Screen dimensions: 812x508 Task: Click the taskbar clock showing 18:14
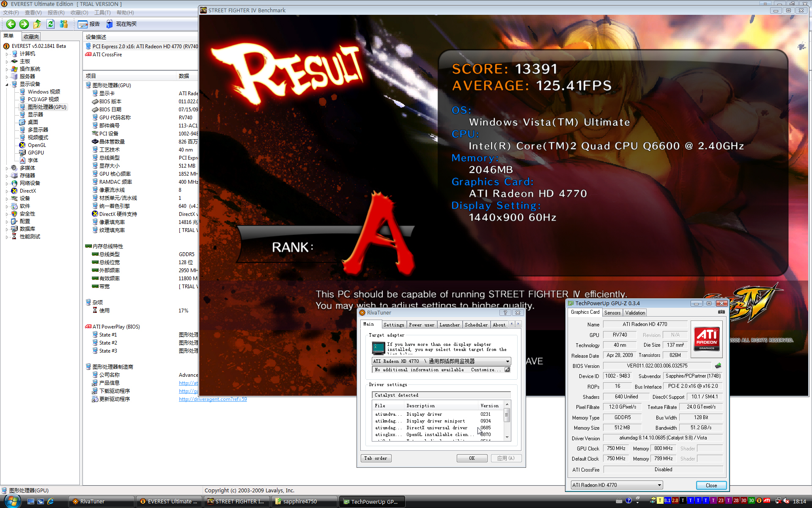[x=799, y=501]
